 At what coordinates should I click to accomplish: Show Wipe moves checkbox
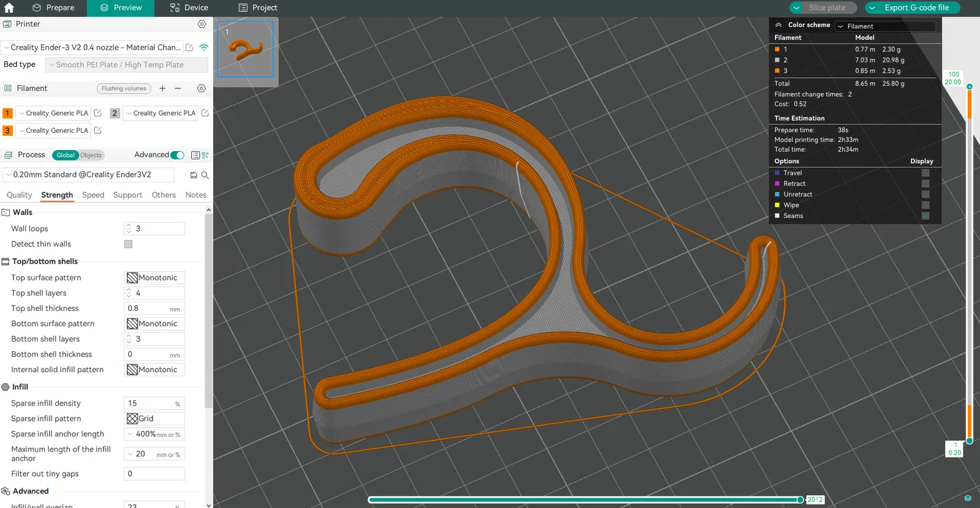click(925, 205)
